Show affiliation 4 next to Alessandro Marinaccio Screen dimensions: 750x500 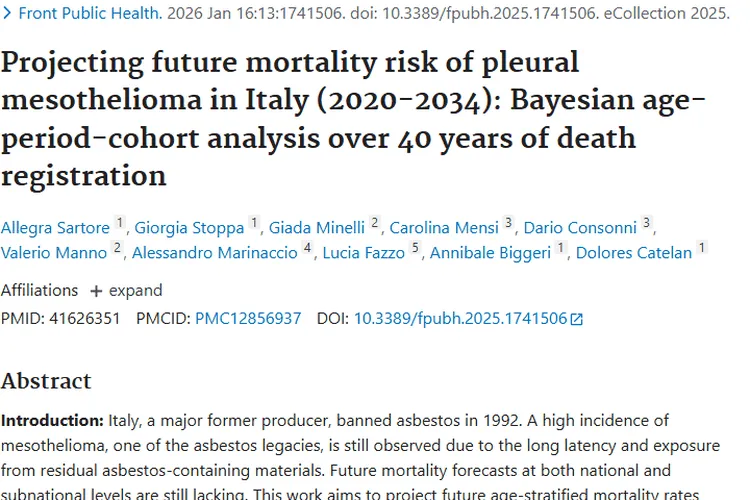[308, 249]
